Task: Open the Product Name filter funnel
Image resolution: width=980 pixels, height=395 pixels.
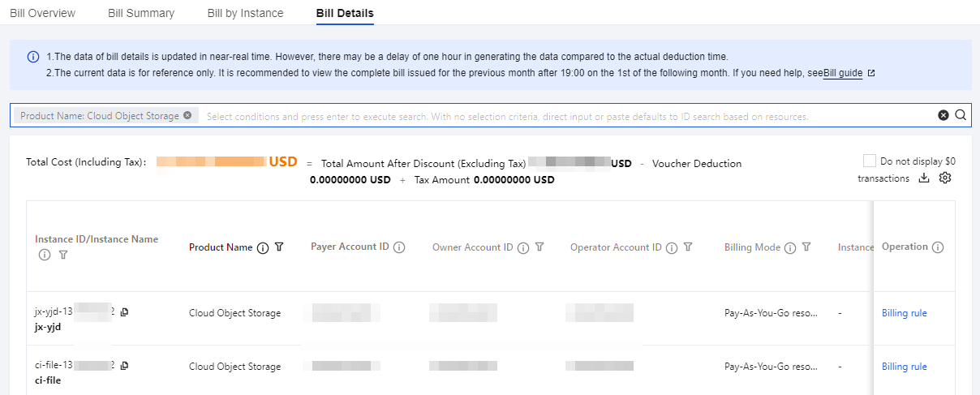Action: [279, 247]
